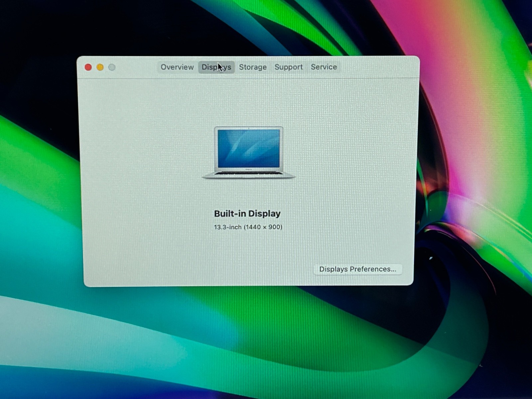
Task: Click the 13.3-inch (1440 × 900) resolution text
Action: click(x=248, y=227)
